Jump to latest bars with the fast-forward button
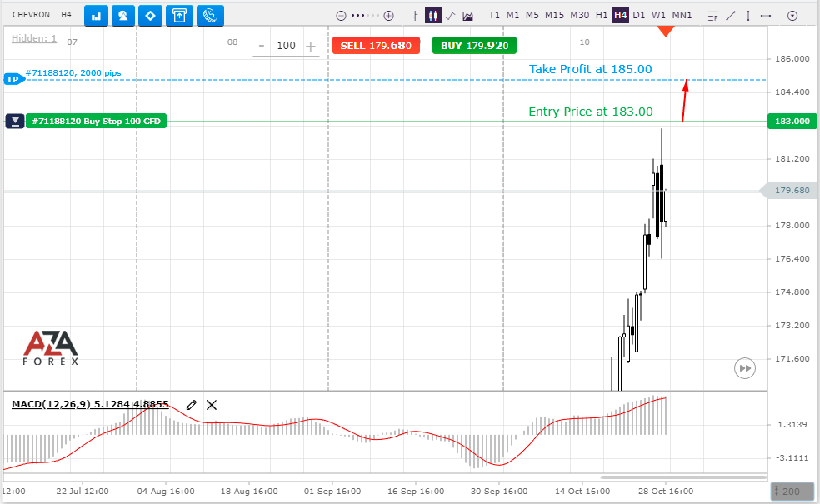 click(x=745, y=368)
